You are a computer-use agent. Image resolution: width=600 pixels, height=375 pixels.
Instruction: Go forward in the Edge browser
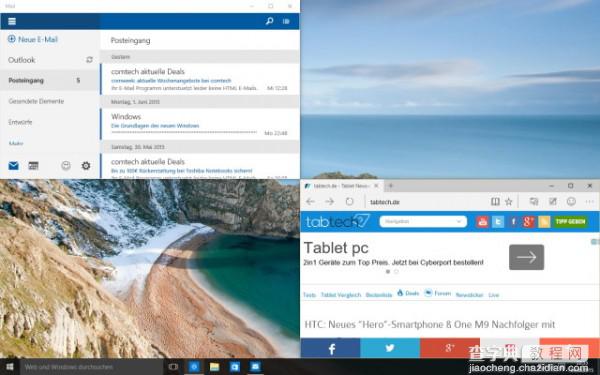(x=329, y=202)
